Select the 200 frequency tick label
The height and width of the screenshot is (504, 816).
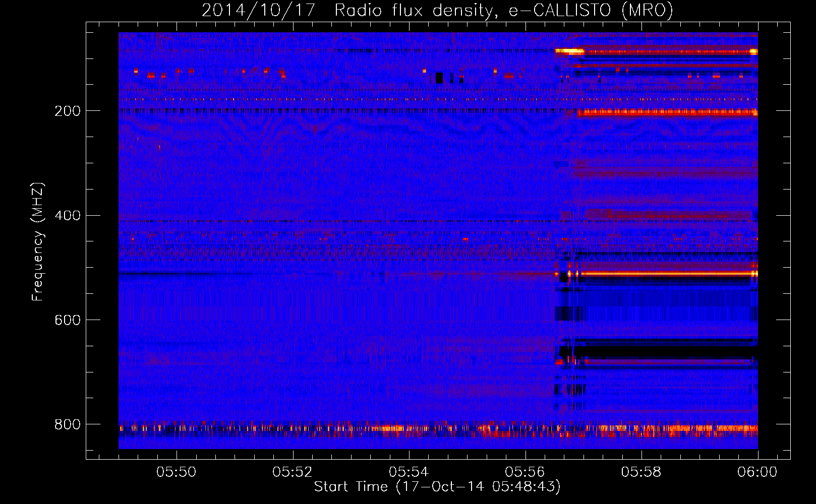(x=68, y=111)
